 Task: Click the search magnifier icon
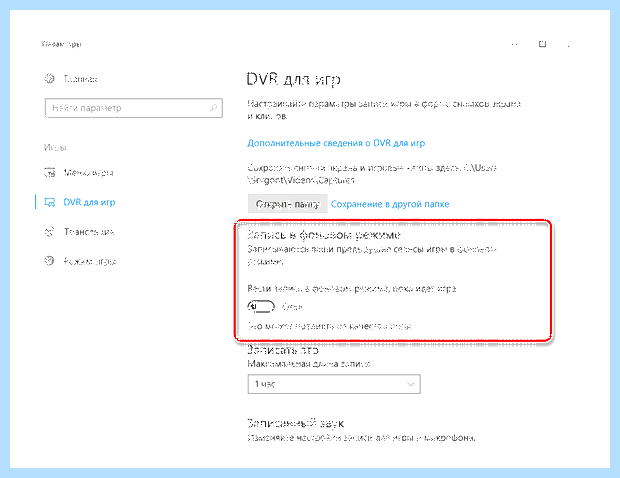(x=213, y=108)
